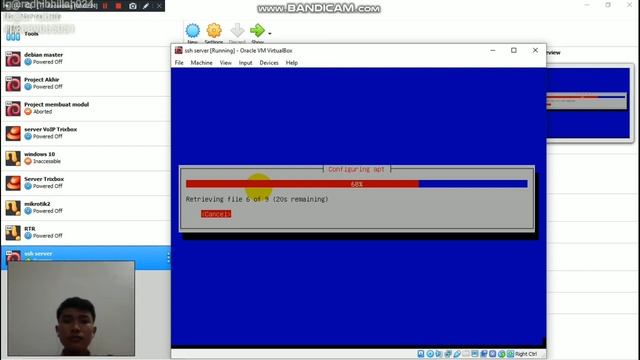Image resolution: width=640 pixels, height=360 pixels.
Task: Click the display status bar icon
Action: pyautogui.click(x=475, y=354)
